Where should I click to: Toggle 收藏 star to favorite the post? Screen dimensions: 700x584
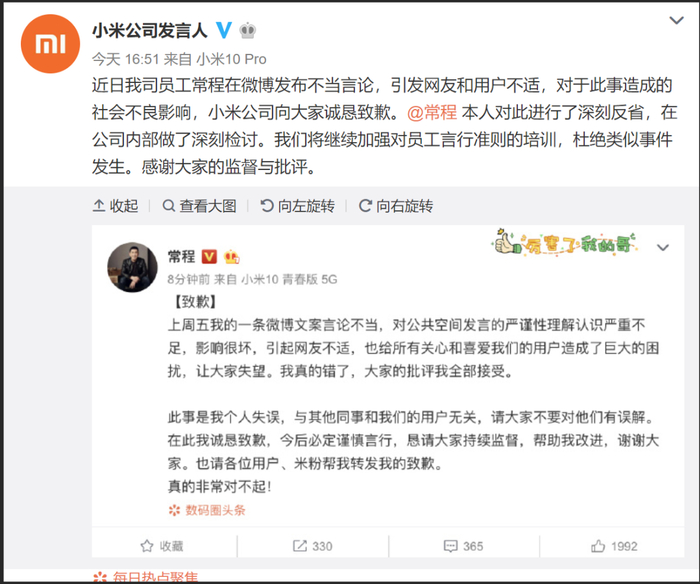[x=162, y=546]
